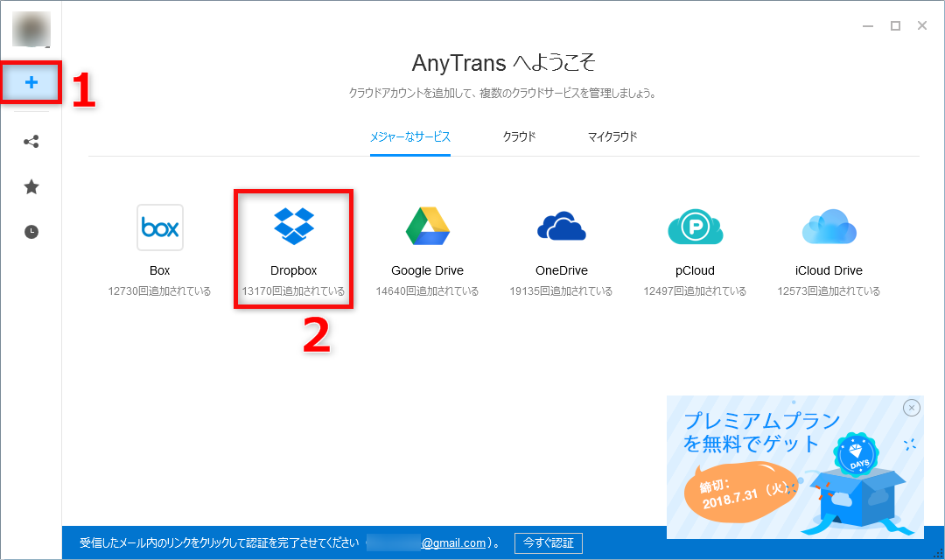Click the pCloud label text

pyautogui.click(x=695, y=270)
